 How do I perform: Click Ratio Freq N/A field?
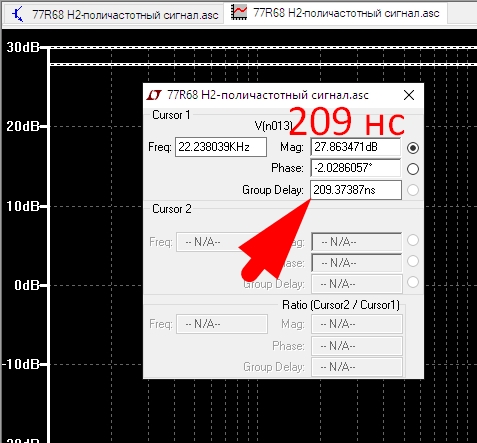click(x=222, y=324)
